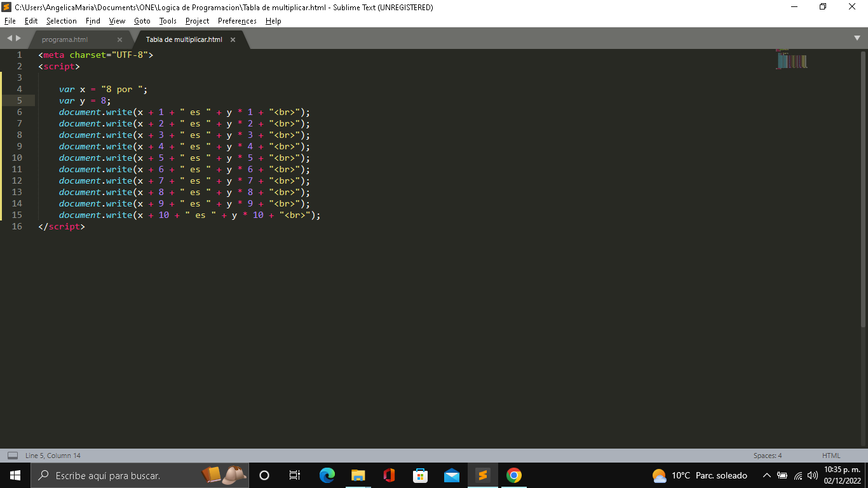The image size is (868, 488).
Task: Open the HTML syntax selector
Action: (831, 456)
